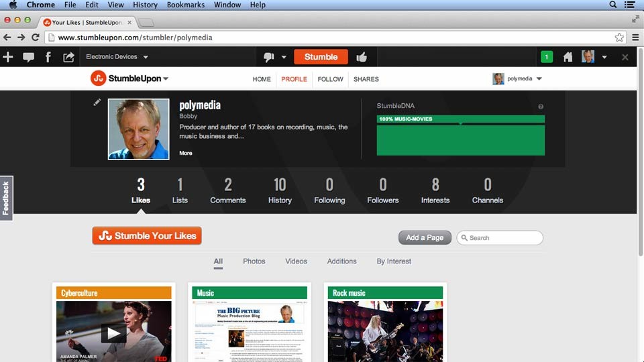Click the thumbs up like icon
Viewport: 644px width, 362px height.
click(x=362, y=57)
